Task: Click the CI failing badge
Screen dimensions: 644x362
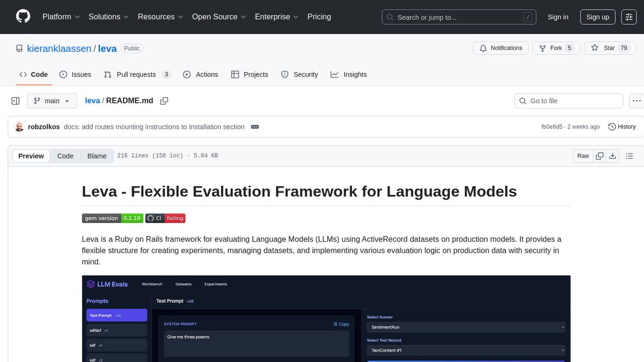Action: (x=165, y=218)
